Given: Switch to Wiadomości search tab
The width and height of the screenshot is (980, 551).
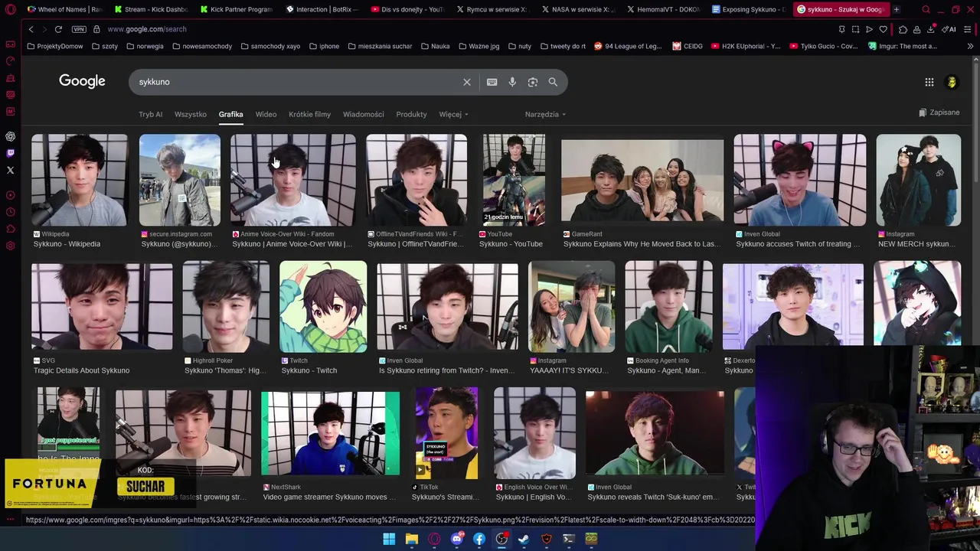Looking at the screenshot, I should click(x=363, y=114).
